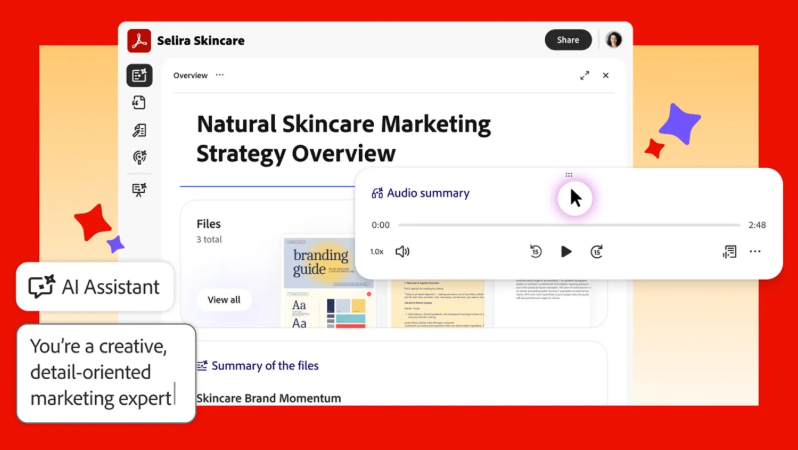Click the Share button
The width and height of the screenshot is (798, 450).
(568, 40)
